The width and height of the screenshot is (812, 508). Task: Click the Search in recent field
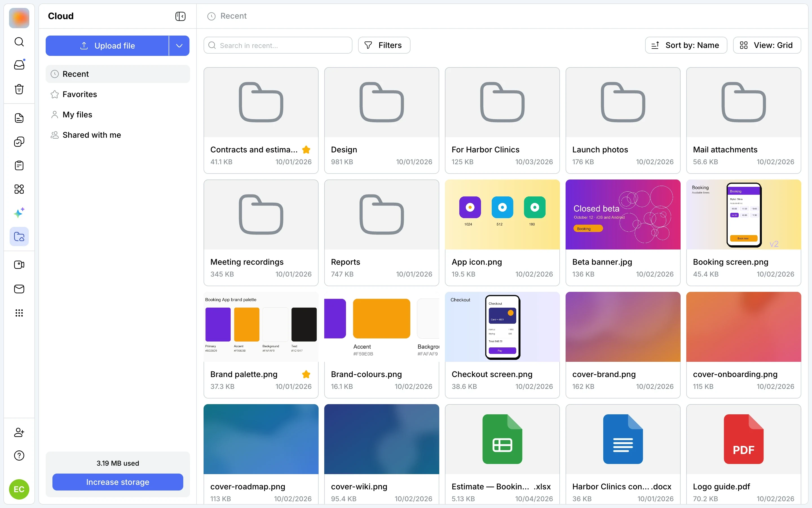[x=277, y=45]
